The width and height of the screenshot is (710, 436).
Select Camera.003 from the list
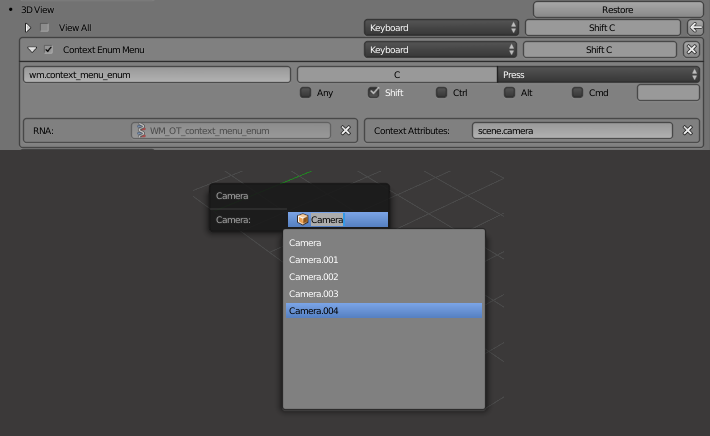384,294
